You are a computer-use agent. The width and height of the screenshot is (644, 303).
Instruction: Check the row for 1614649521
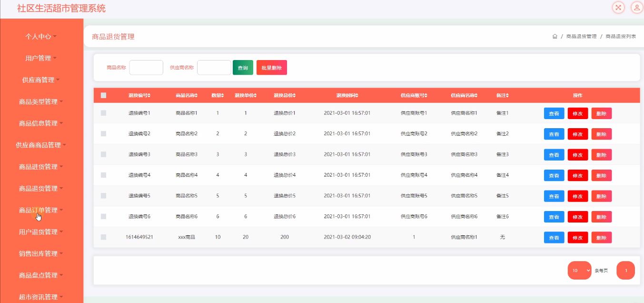103,237
